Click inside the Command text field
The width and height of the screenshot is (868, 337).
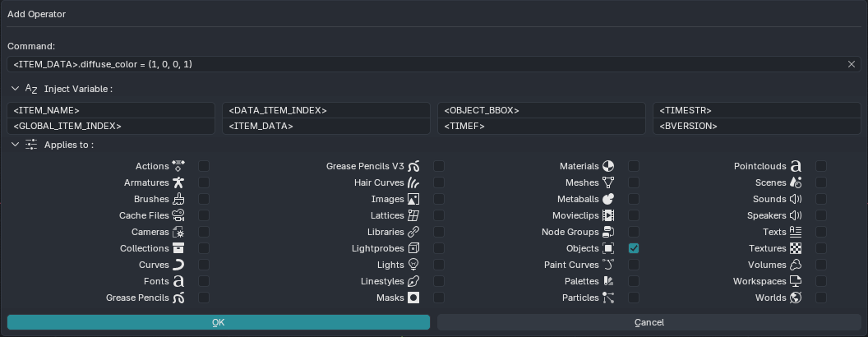coord(427,64)
